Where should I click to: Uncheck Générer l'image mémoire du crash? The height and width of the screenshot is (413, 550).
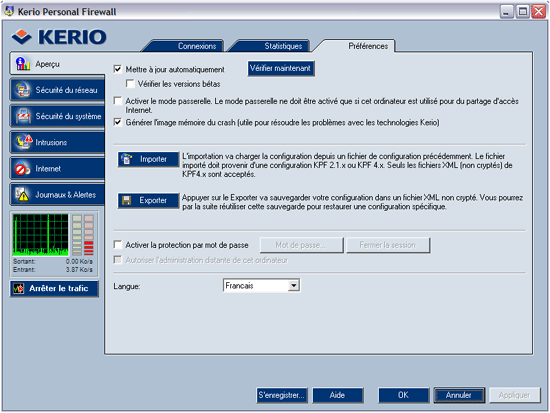pos(118,122)
